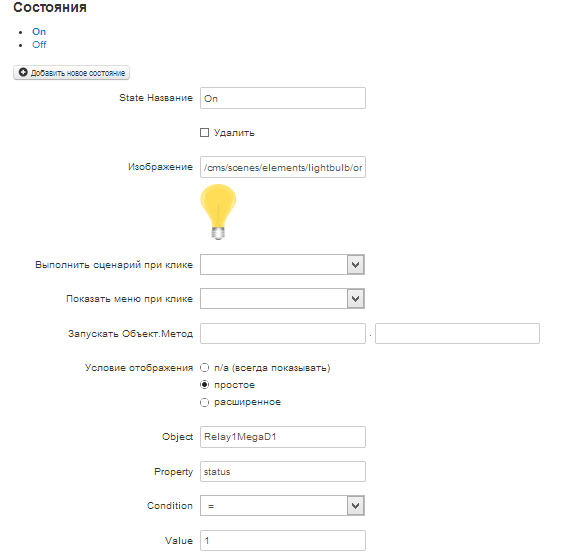Choose the расширенное display condition
This screenshot has width=579, height=555.
(x=204, y=402)
